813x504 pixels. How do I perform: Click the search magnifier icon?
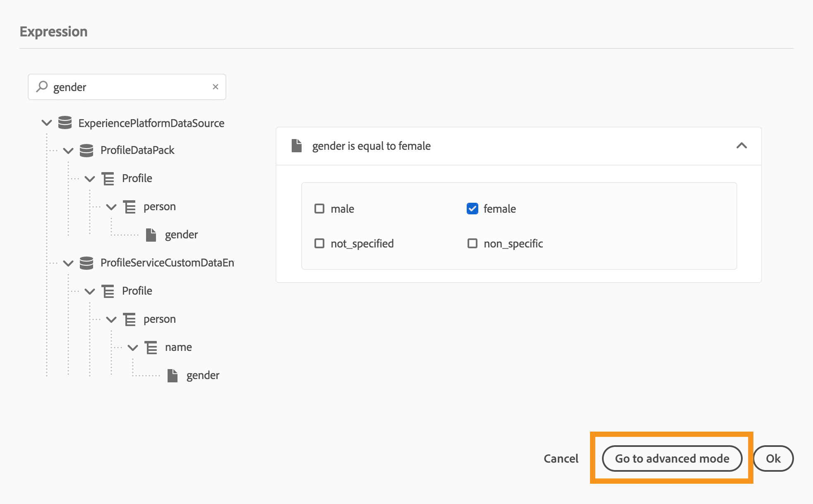[42, 87]
